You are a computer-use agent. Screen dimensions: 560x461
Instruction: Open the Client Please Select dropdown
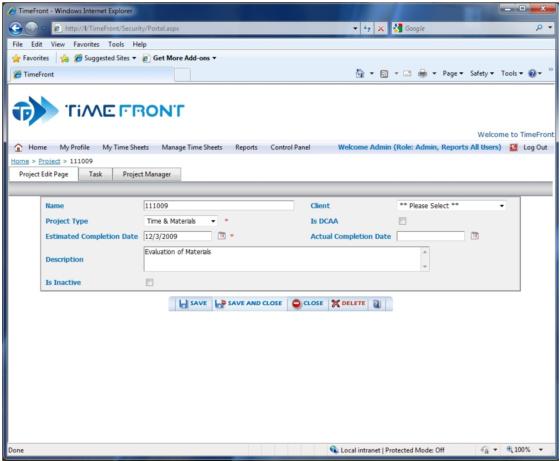pyautogui.click(x=451, y=206)
